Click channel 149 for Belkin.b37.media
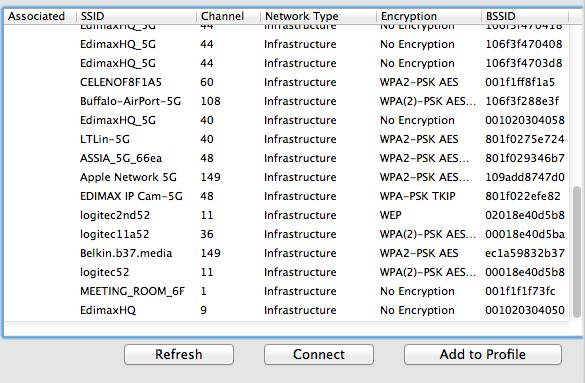This screenshot has height=383, width=585. [x=210, y=253]
